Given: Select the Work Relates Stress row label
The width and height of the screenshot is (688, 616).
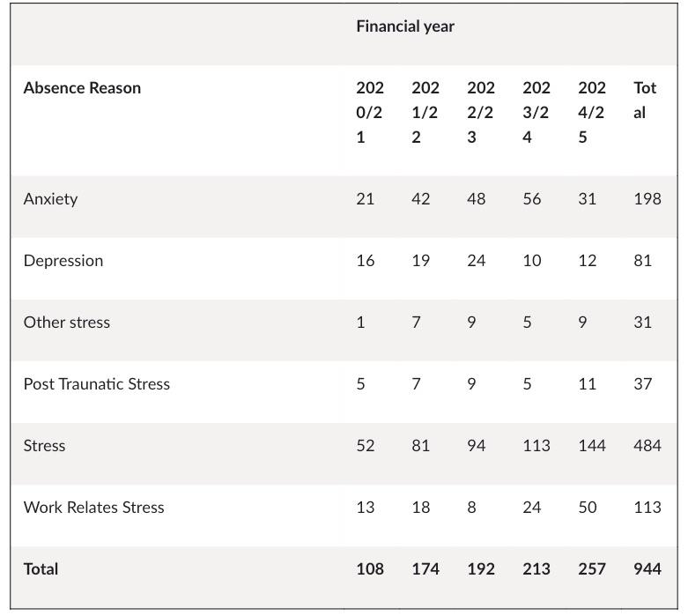Looking at the screenshot, I should 94,508.
